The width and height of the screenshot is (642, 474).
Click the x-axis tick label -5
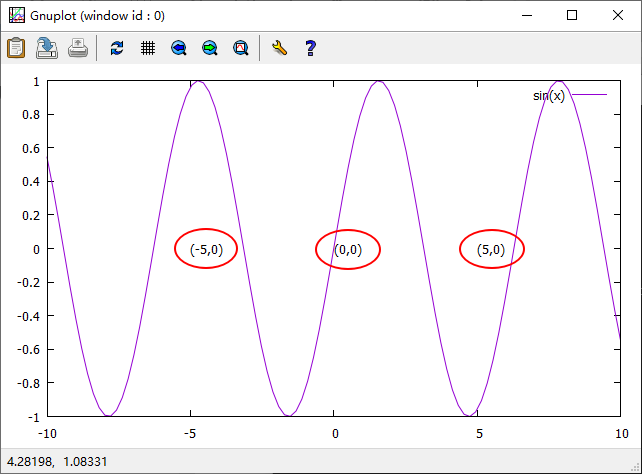(x=190, y=433)
